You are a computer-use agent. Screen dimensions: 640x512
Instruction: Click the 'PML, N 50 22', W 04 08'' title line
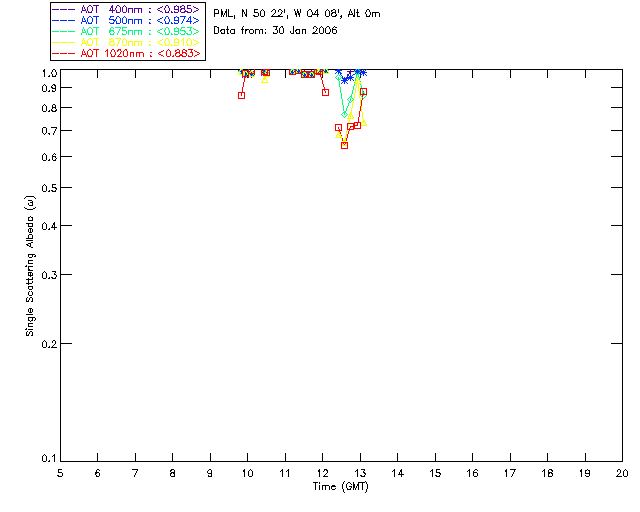(x=297, y=13)
